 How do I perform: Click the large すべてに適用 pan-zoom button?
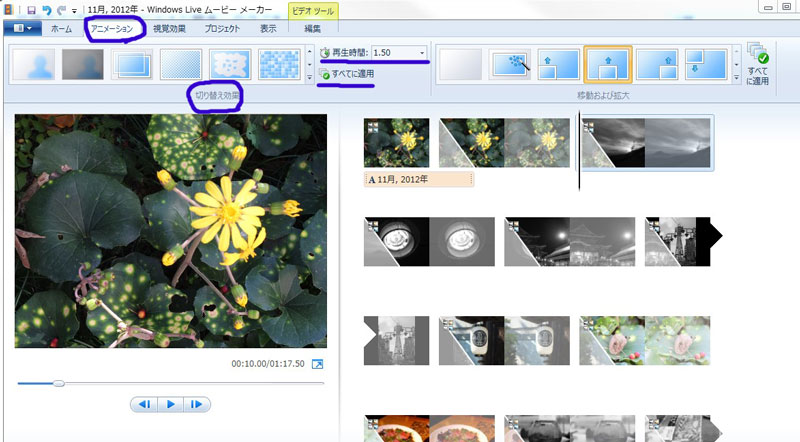758,65
